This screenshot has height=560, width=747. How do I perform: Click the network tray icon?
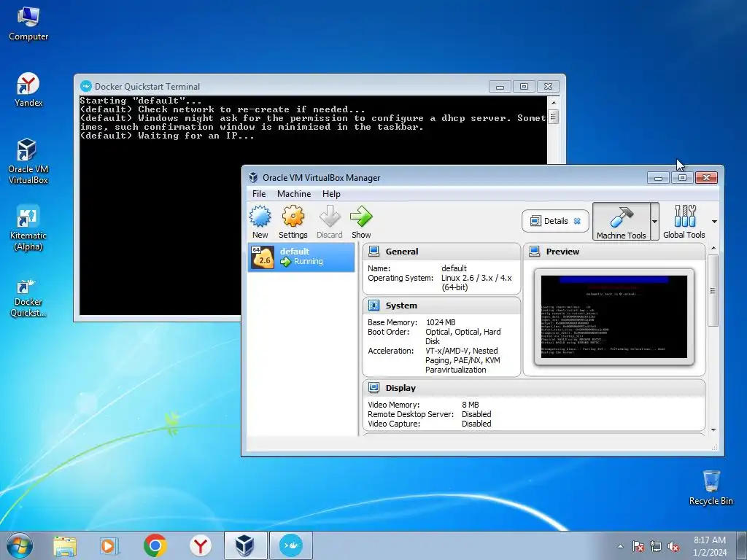pos(656,546)
